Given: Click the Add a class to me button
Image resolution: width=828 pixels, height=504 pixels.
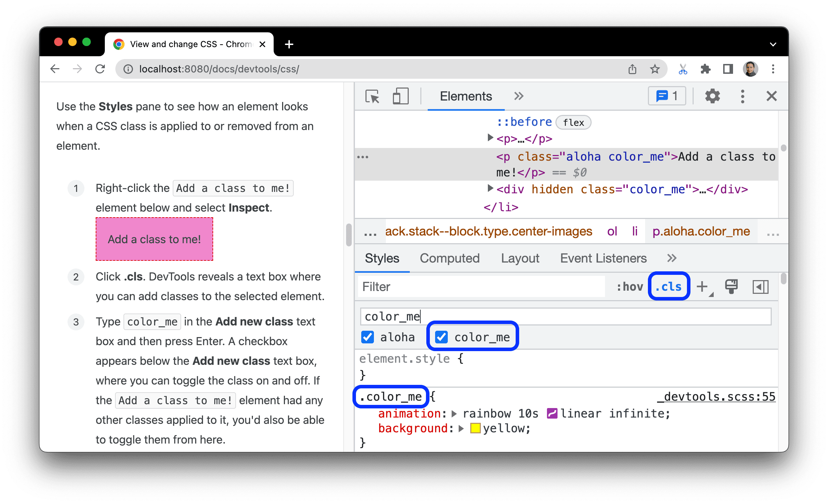Looking at the screenshot, I should [154, 239].
